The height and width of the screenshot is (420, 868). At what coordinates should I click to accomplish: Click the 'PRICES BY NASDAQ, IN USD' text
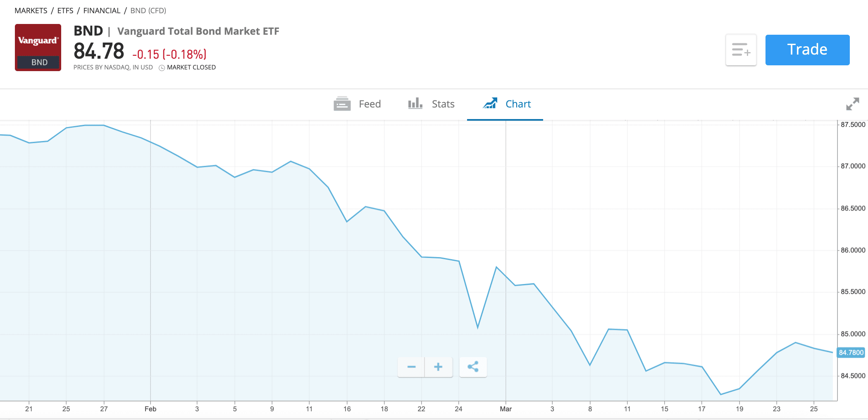click(113, 67)
